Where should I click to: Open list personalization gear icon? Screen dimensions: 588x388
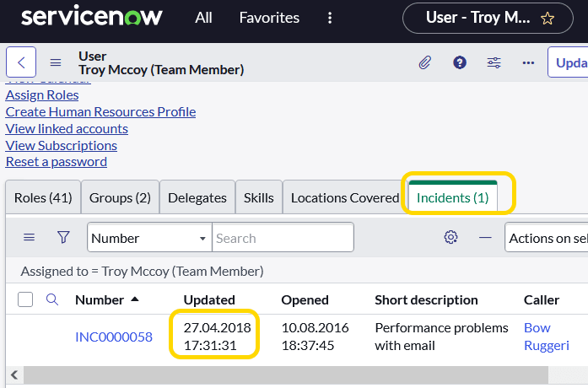coord(450,237)
